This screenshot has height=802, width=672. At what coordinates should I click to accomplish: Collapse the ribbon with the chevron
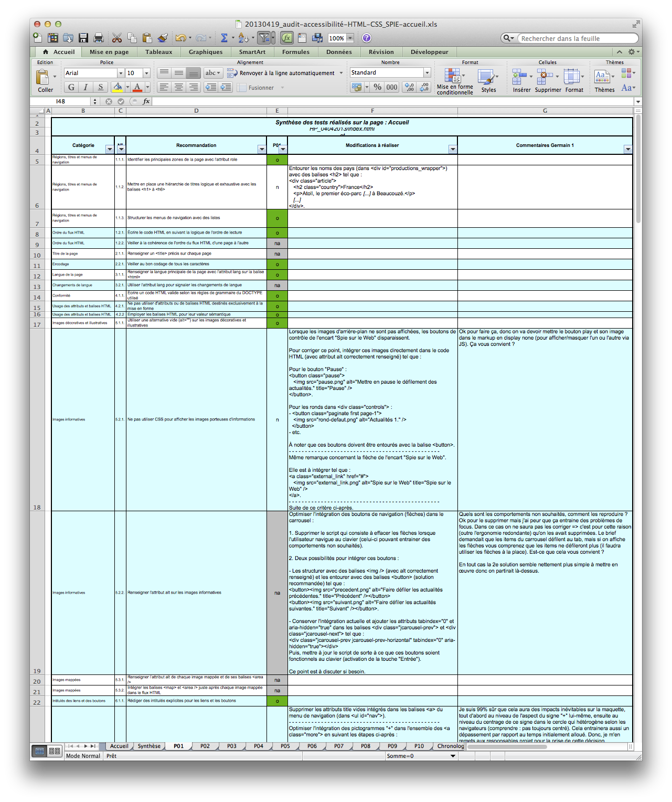pyautogui.click(x=620, y=52)
